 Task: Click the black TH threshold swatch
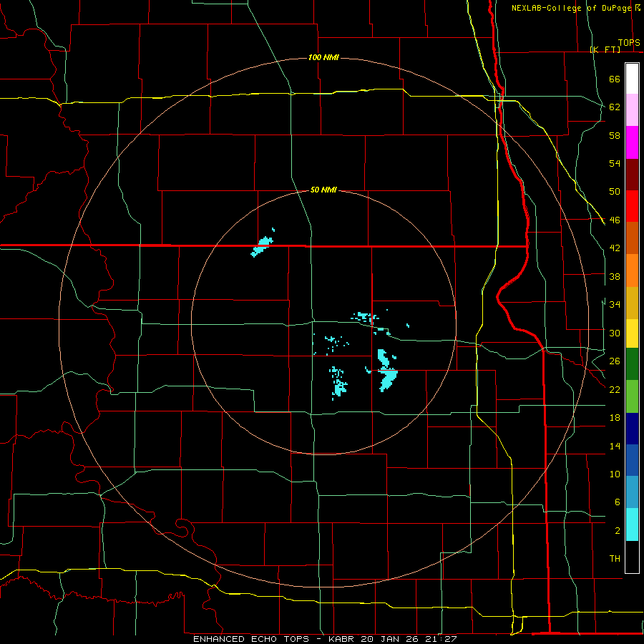[x=632, y=557]
